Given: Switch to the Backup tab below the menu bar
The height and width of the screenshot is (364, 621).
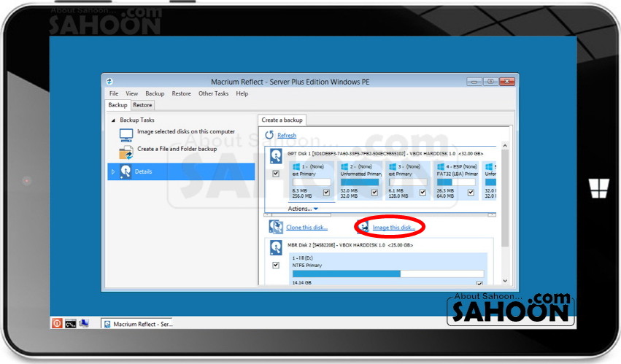Looking at the screenshot, I should [x=117, y=105].
